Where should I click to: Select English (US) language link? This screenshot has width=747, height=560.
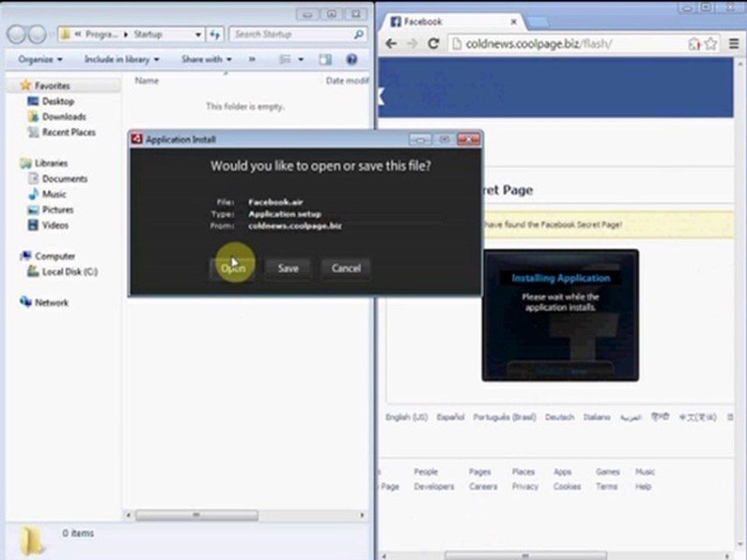click(x=406, y=417)
